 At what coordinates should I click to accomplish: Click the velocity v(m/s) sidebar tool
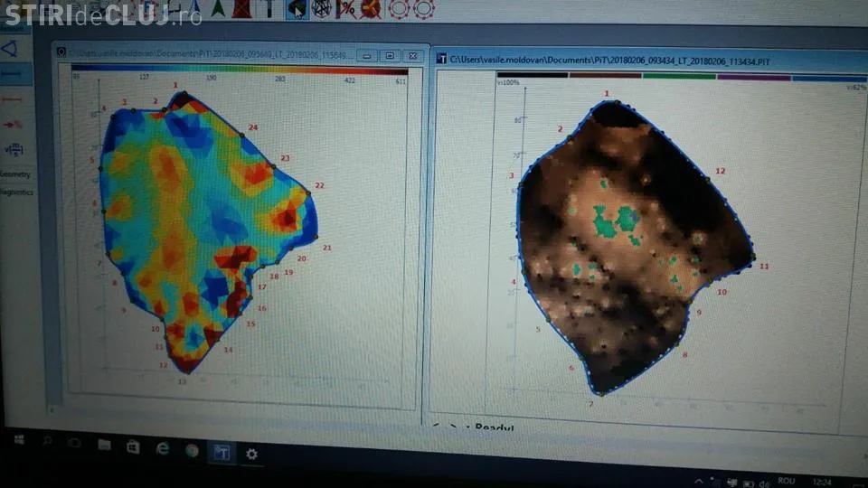point(13,149)
